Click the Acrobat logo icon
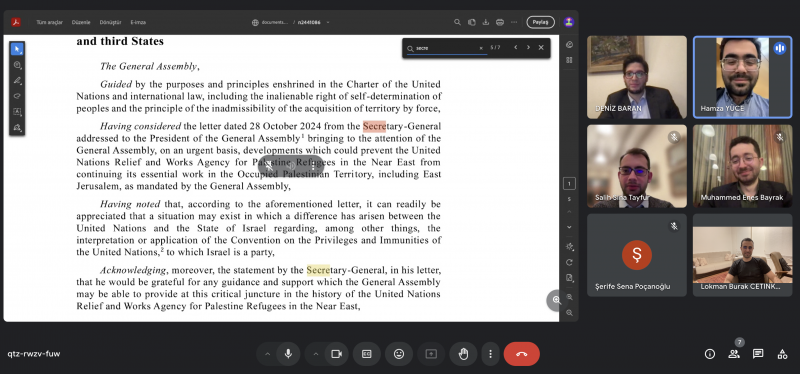The height and width of the screenshot is (374, 800). 16,22
